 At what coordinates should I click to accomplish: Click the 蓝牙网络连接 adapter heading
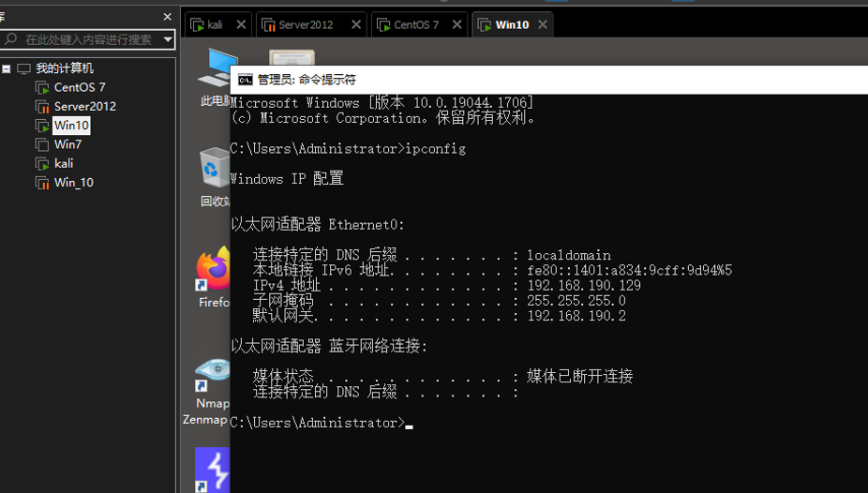pos(329,347)
